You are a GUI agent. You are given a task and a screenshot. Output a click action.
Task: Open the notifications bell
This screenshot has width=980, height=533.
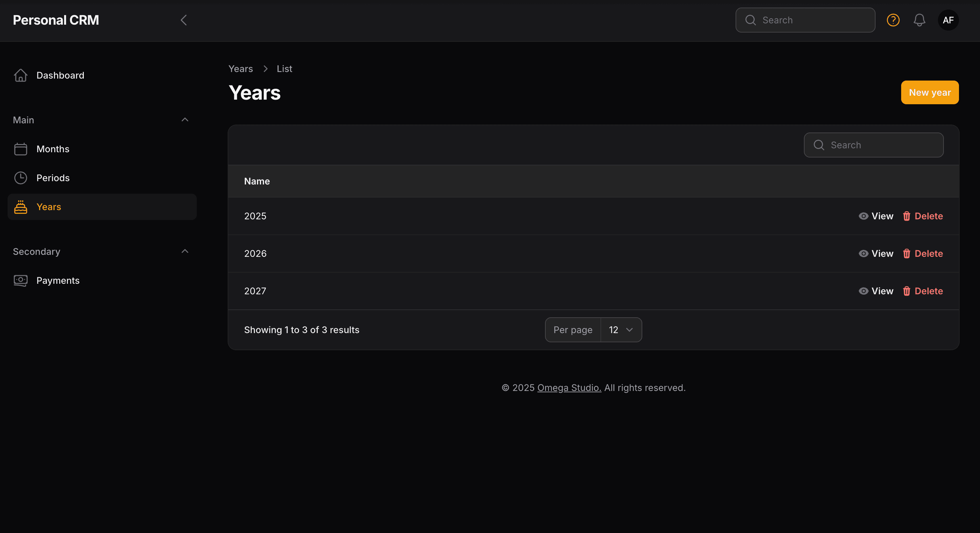(919, 20)
